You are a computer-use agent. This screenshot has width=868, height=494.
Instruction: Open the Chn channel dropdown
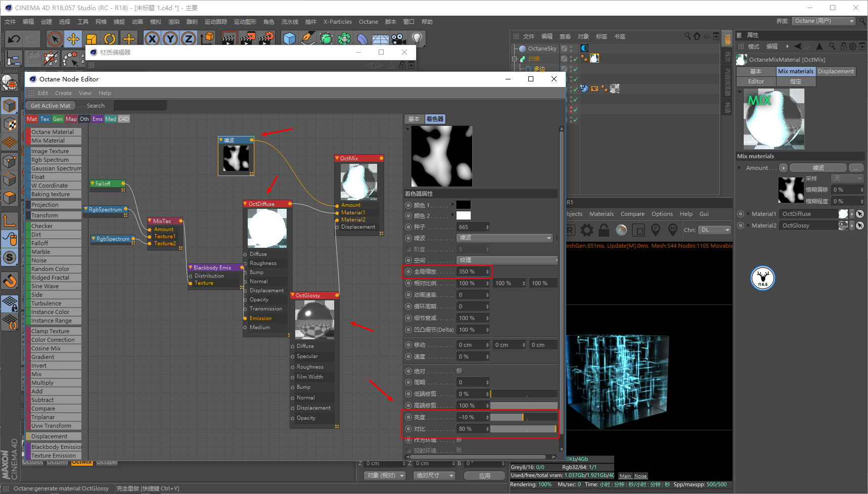click(x=715, y=230)
